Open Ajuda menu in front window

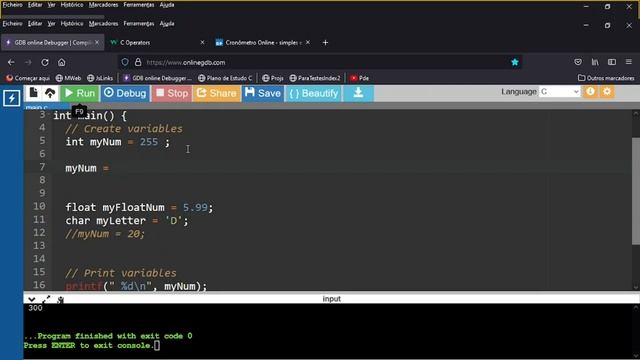(x=167, y=24)
